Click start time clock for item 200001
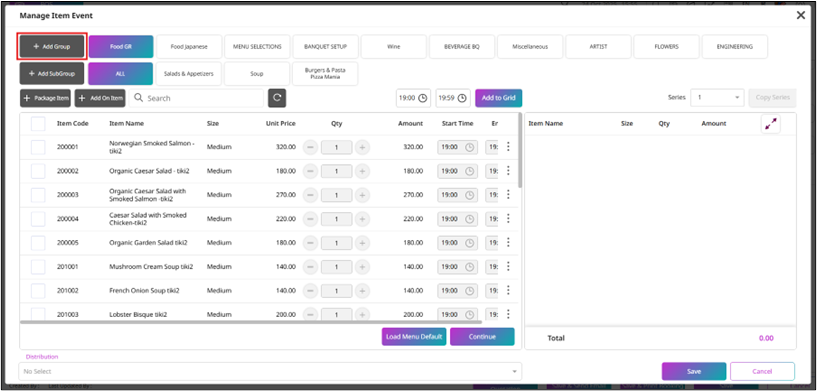The image size is (817, 391). pos(469,148)
